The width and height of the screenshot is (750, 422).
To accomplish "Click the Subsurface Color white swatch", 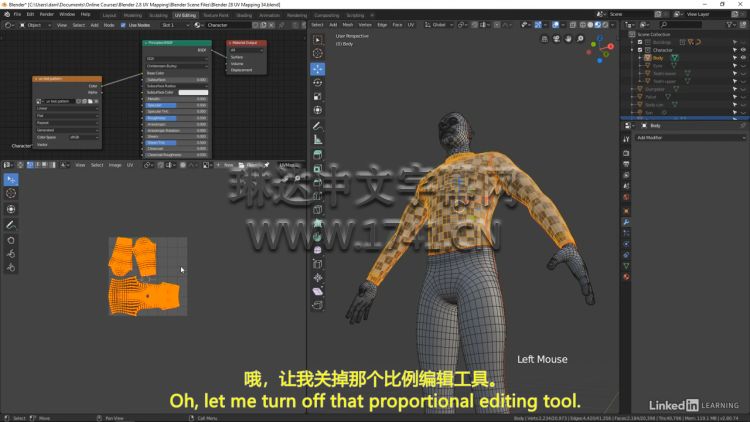I will tap(193, 92).
